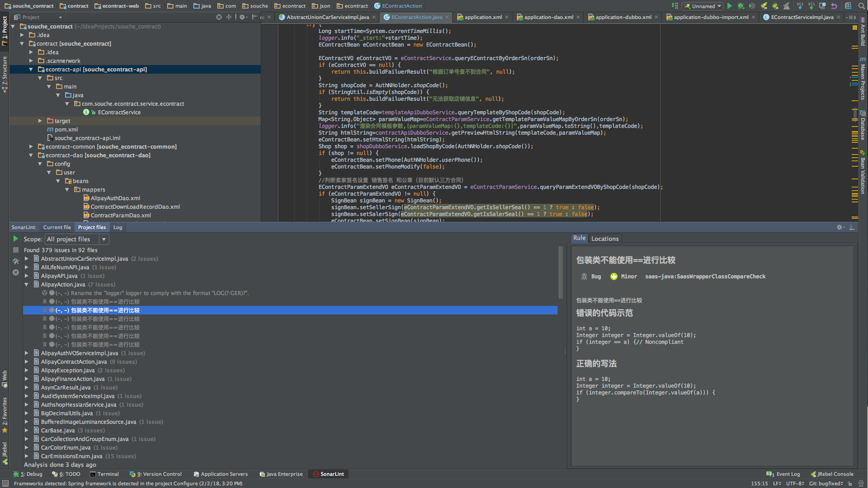Screen dimensions: 868x488
Task: Open the Scope 'All project files' dropdown
Action: coord(77,239)
